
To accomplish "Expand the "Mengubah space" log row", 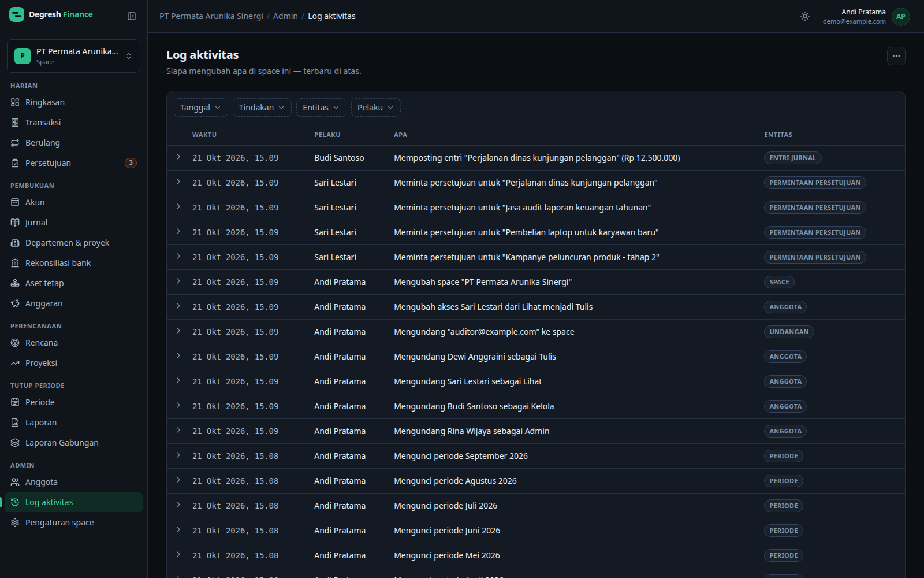I will click(178, 281).
